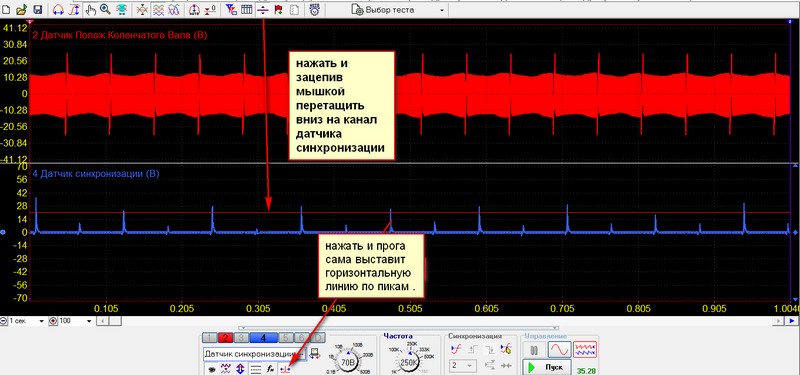Open the 1 сек time base dropdown
The image size is (800, 375).
click(23, 321)
